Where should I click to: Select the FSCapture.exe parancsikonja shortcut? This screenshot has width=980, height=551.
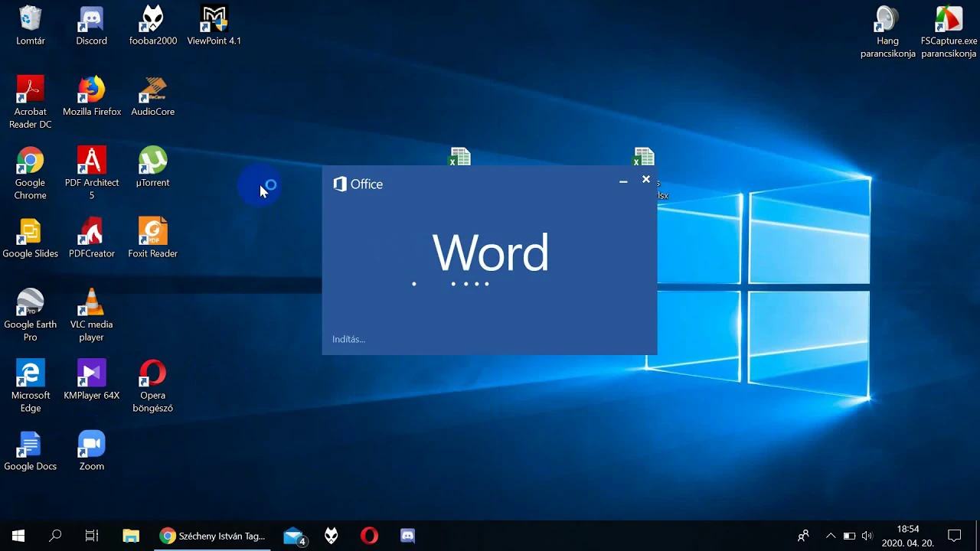tap(949, 32)
